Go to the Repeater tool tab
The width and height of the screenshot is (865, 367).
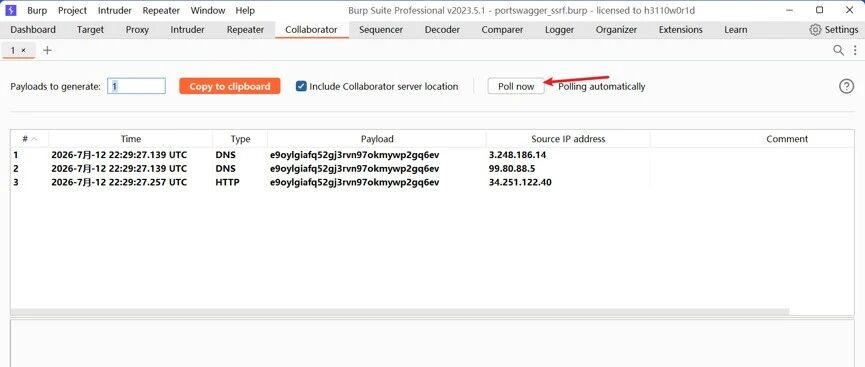click(245, 30)
